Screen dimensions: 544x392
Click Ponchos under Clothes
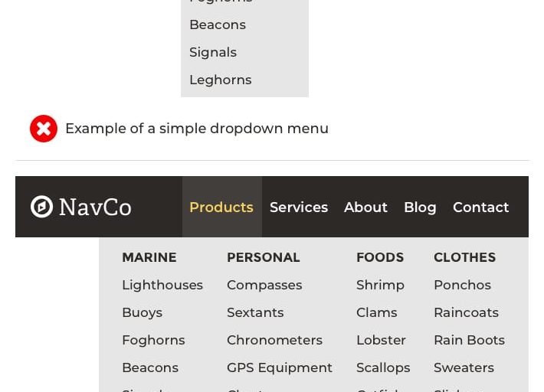(x=462, y=285)
